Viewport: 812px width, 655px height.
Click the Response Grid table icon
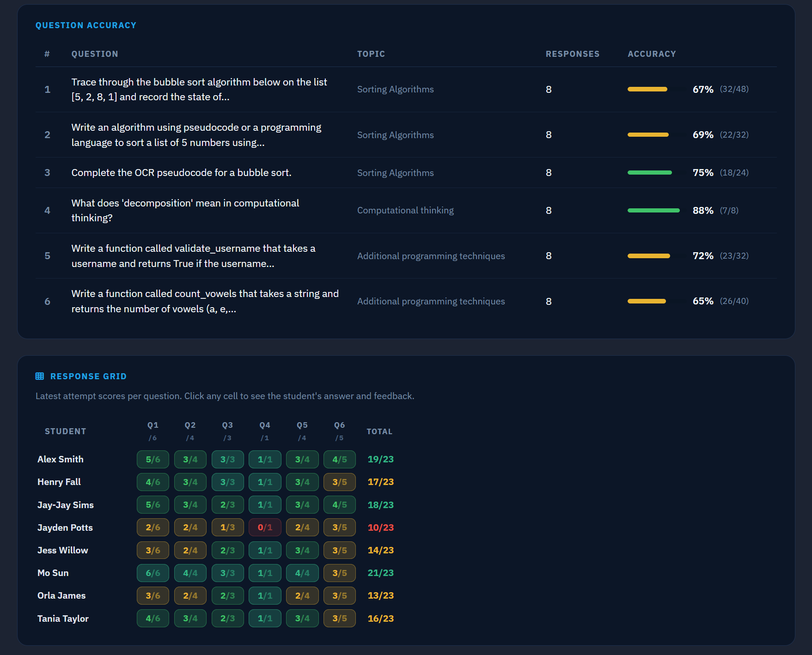pyautogui.click(x=40, y=376)
